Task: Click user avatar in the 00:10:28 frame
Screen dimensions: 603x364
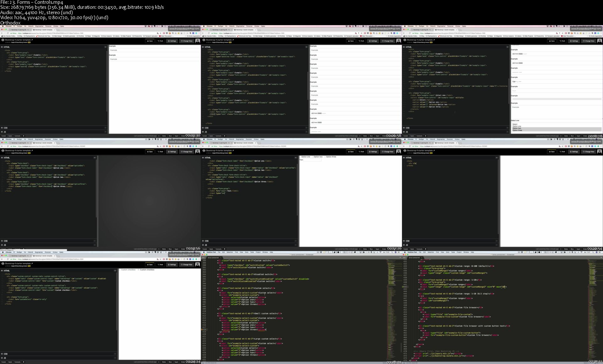Action: pos(600,41)
